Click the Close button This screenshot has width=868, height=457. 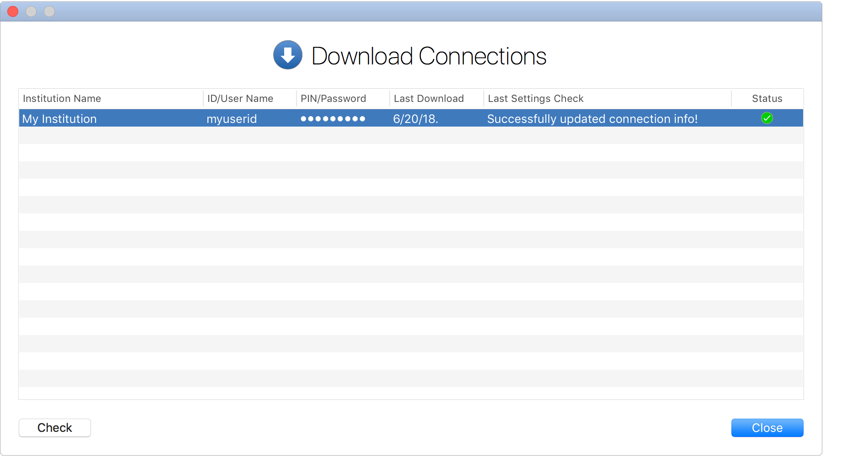[767, 428]
